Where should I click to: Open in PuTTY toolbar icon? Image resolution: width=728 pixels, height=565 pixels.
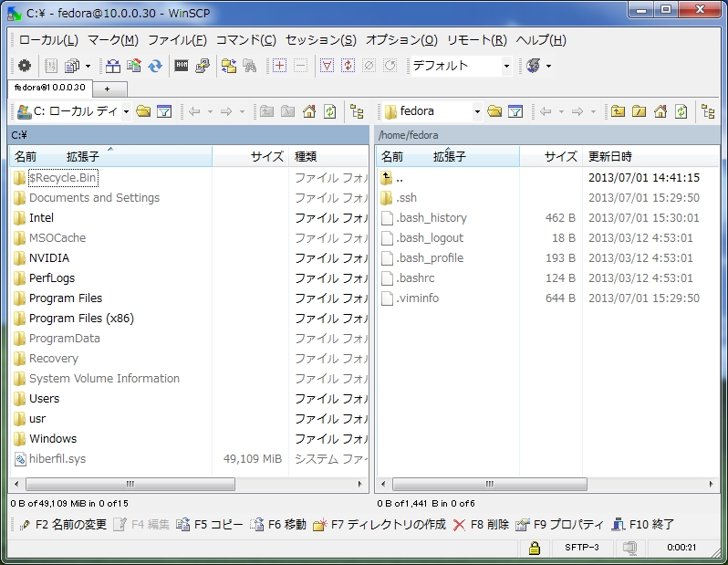(x=203, y=66)
